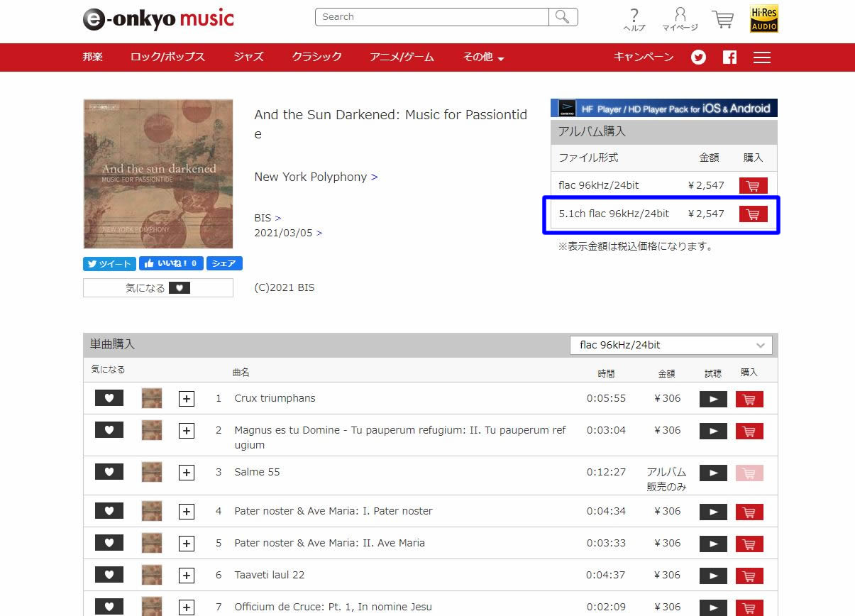Image resolution: width=855 pixels, height=616 pixels.
Task: Open the hamburger menu icon
Action: pos(762,57)
